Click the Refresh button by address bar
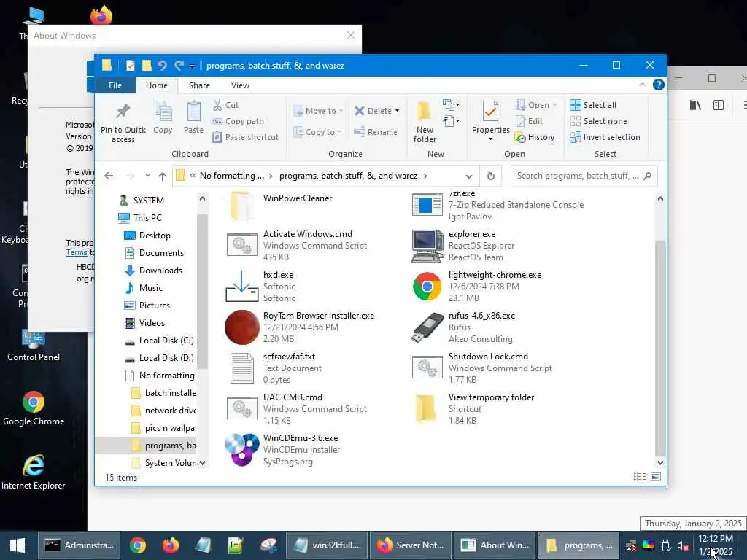 [x=491, y=176]
